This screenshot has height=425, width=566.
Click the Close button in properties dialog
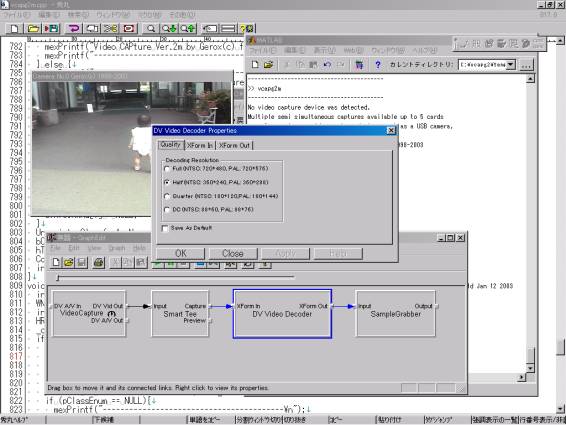233,253
